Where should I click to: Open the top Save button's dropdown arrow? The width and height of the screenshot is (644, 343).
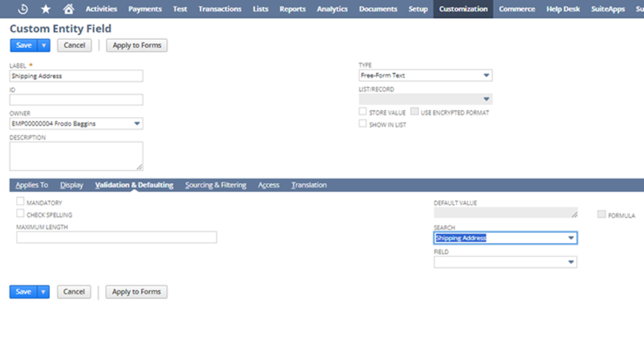pos(44,45)
